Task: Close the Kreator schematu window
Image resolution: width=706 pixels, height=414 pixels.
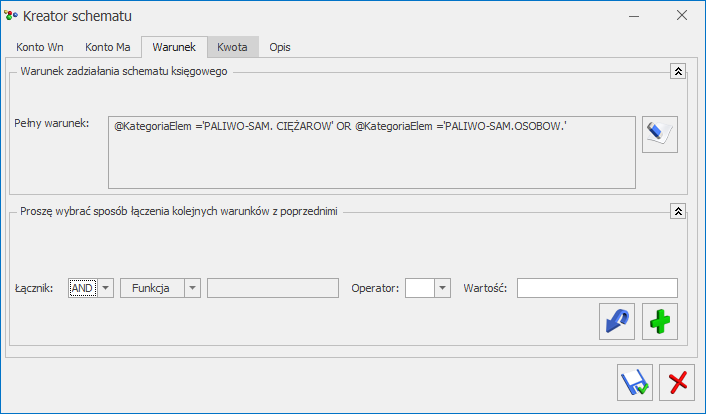Action: [x=682, y=15]
